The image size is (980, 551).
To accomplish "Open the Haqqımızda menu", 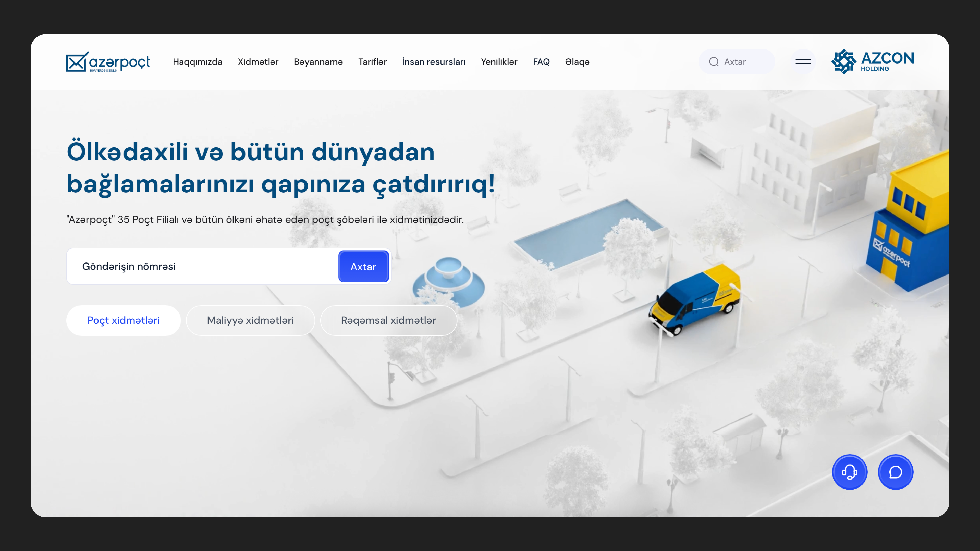I will pos(198,61).
